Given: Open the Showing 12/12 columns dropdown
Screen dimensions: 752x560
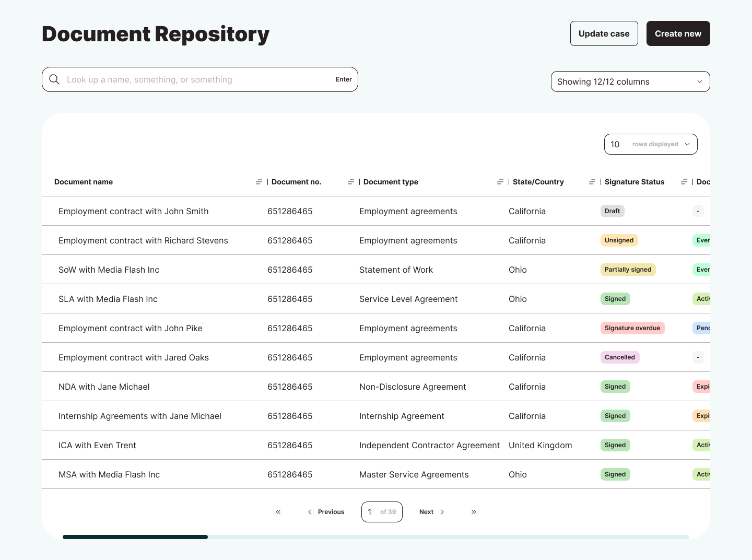Looking at the screenshot, I should (630, 81).
